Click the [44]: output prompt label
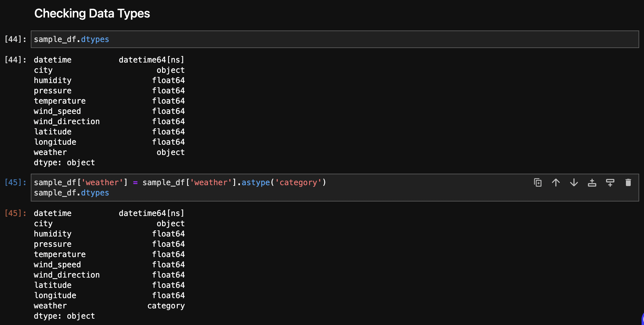 coord(15,60)
